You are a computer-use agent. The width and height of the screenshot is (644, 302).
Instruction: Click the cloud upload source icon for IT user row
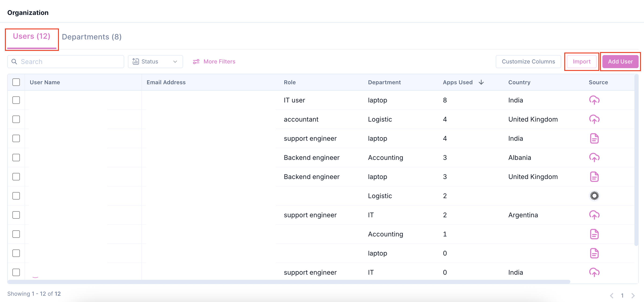[594, 100]
